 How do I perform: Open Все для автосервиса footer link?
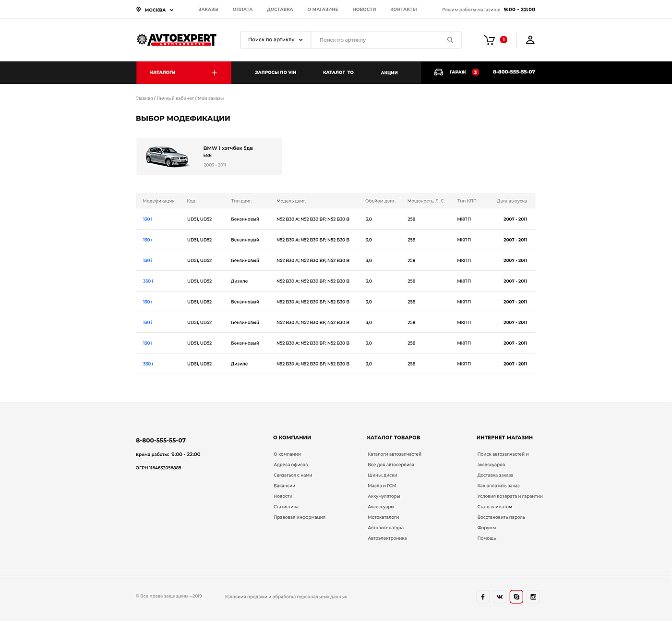391,465
